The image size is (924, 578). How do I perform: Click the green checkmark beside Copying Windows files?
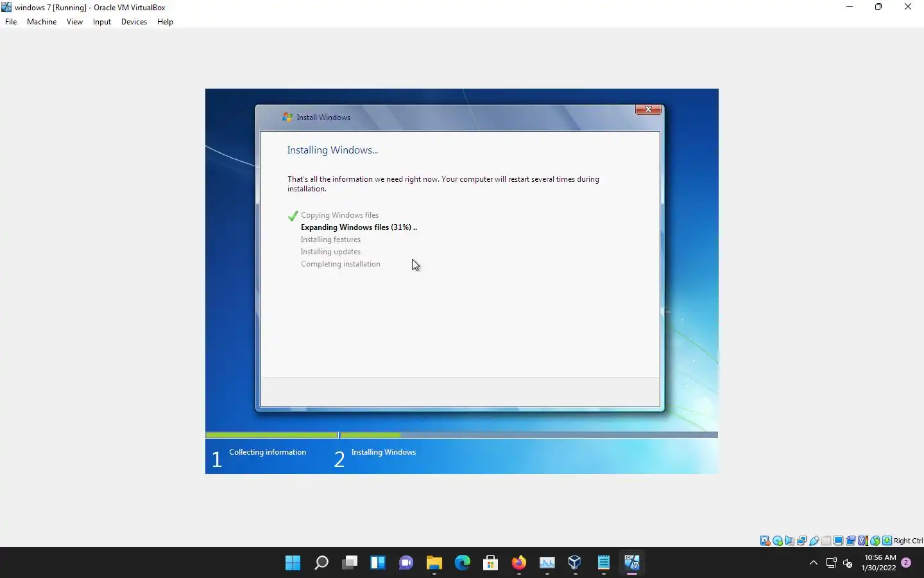click(293, 215)
